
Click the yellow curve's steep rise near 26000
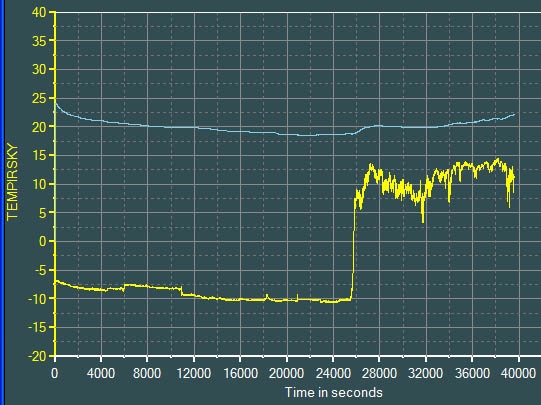click(x=353, y=248)
